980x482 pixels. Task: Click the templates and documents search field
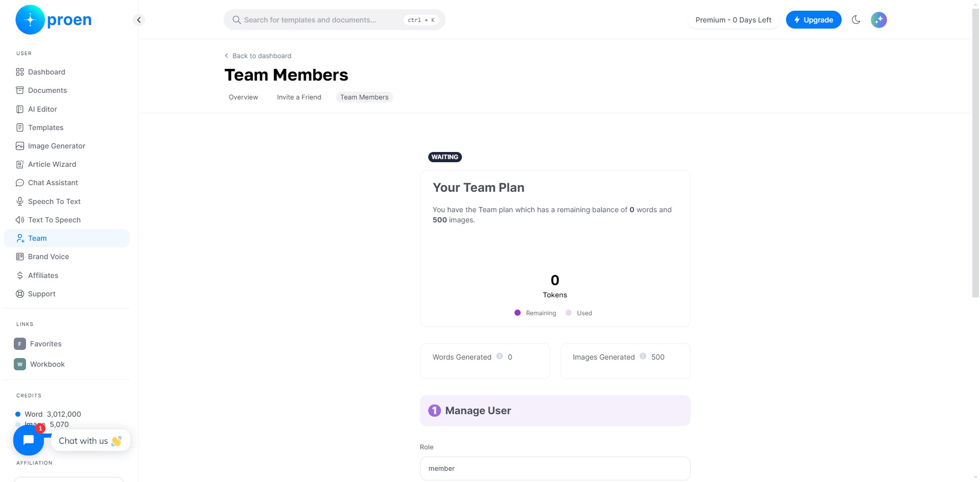(x=334, y=20)
